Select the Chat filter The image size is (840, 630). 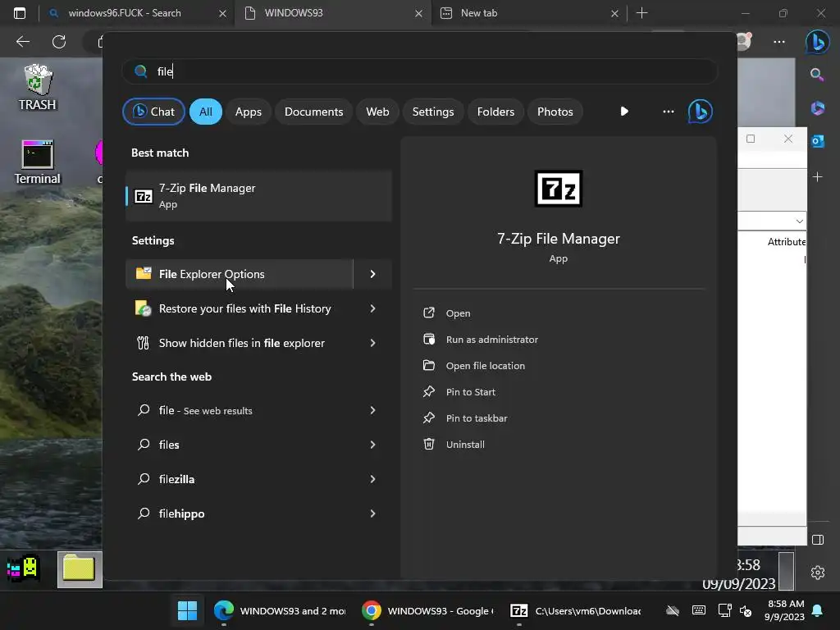153,112
